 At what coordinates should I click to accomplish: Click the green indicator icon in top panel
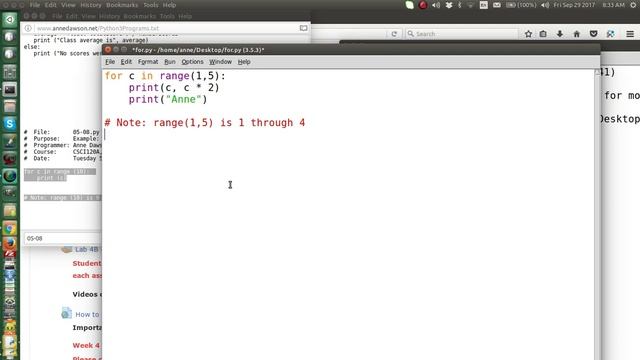(x=409, y=5)
